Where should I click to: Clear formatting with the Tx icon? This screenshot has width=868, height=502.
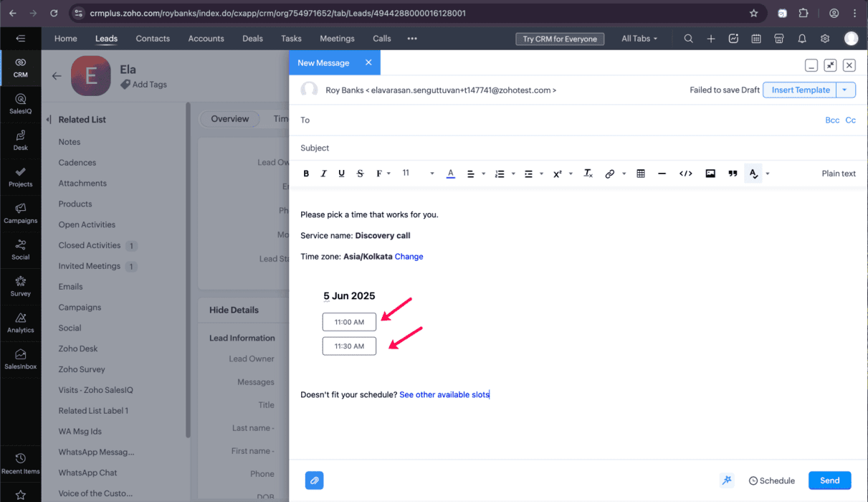[588, 174]
